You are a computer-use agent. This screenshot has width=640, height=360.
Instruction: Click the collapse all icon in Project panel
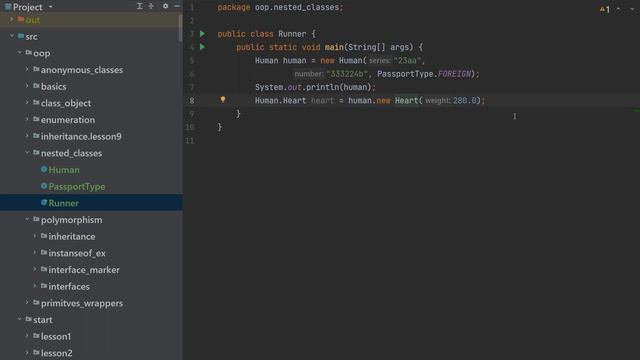(151, 6)
